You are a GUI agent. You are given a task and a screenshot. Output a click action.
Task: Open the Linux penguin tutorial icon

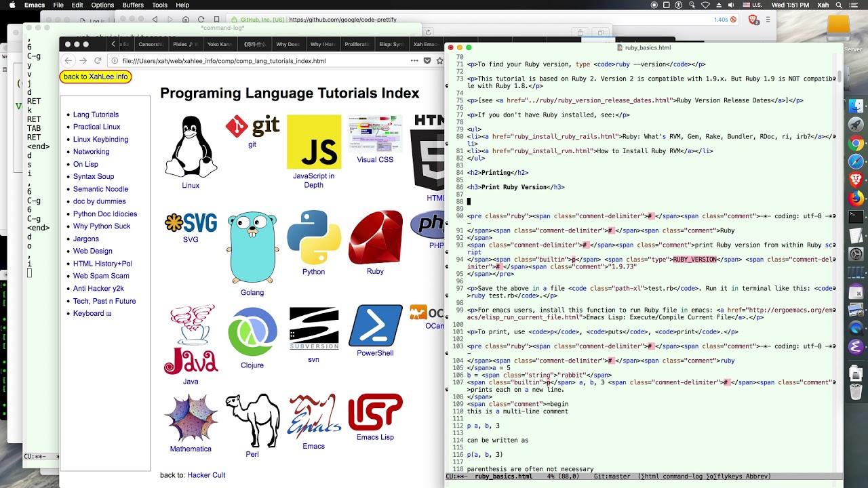(191, 146)
